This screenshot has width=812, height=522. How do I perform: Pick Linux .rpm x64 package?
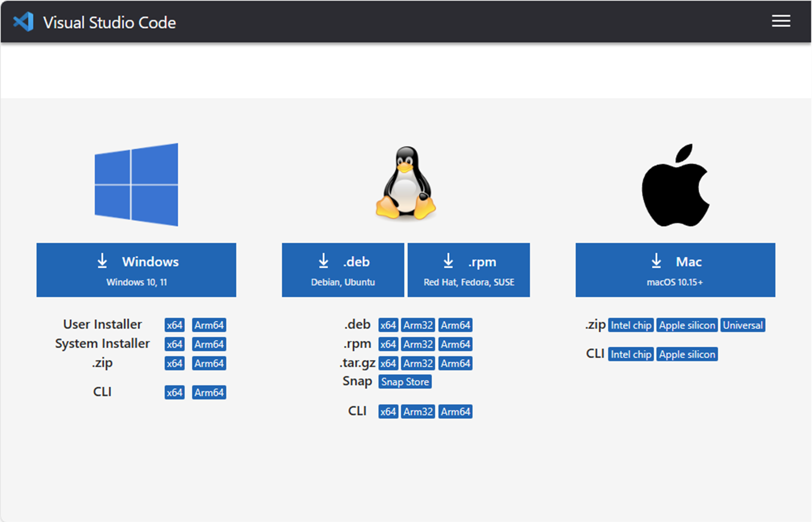coord(388,344)
